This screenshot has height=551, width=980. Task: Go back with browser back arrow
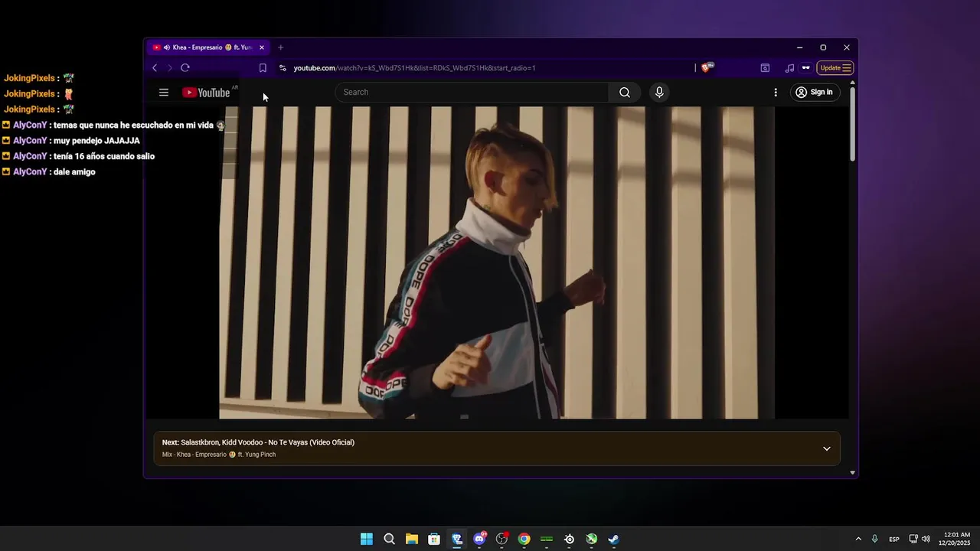point(155,68)
